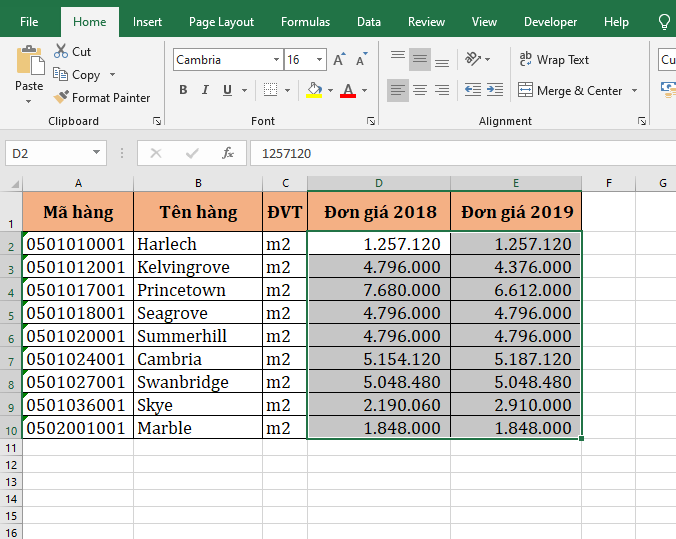Expand the Merge & Center dropdown arrow

pos(633,91)
